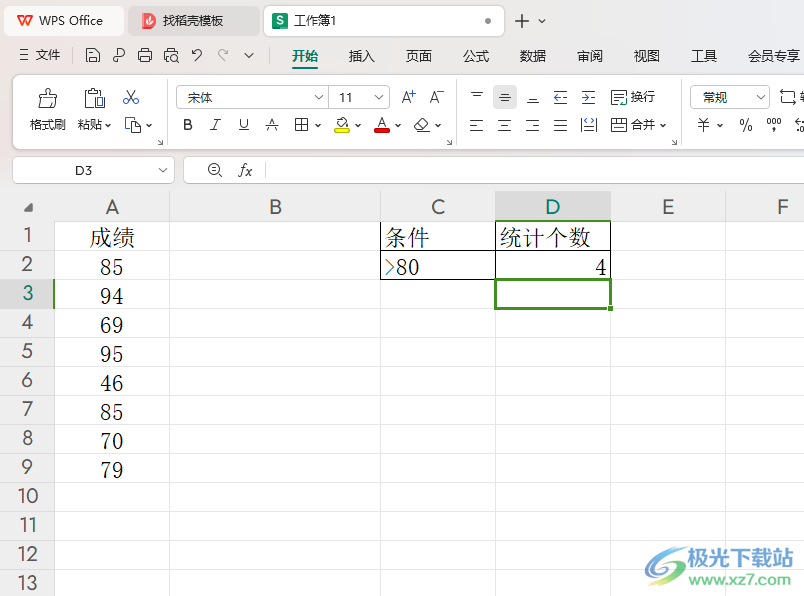Image resolution: width=804 pixels, height=596 pixels.
Task: Switch to the 插入 ribbon tab
Action: [x=361, y=55]
